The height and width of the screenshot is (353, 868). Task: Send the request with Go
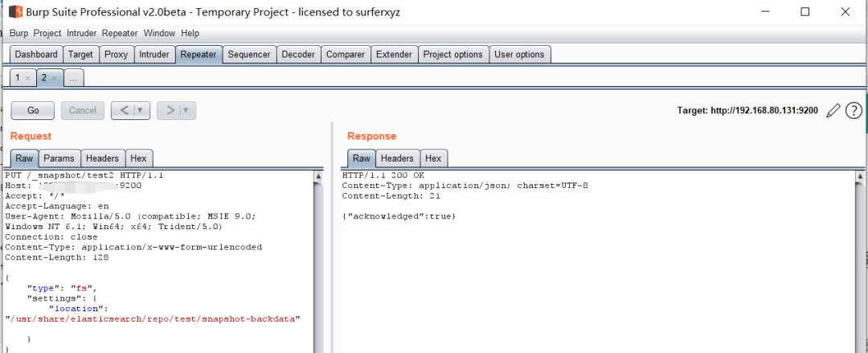(33, 110)
